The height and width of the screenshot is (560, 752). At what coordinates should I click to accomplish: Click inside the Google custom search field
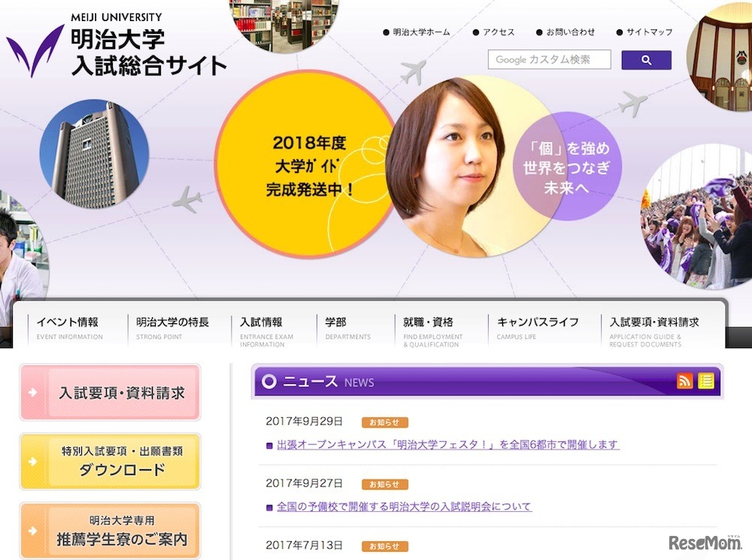click(x=549, y=60)
